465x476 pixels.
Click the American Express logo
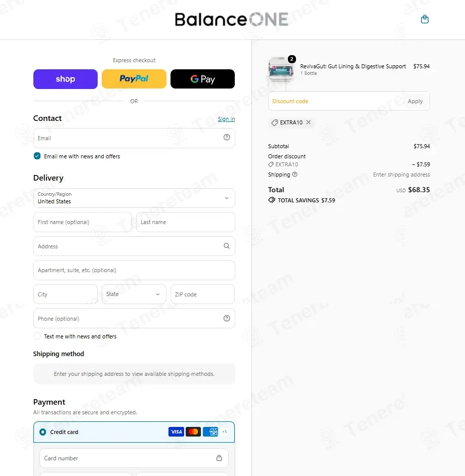[x=210, y=431]
